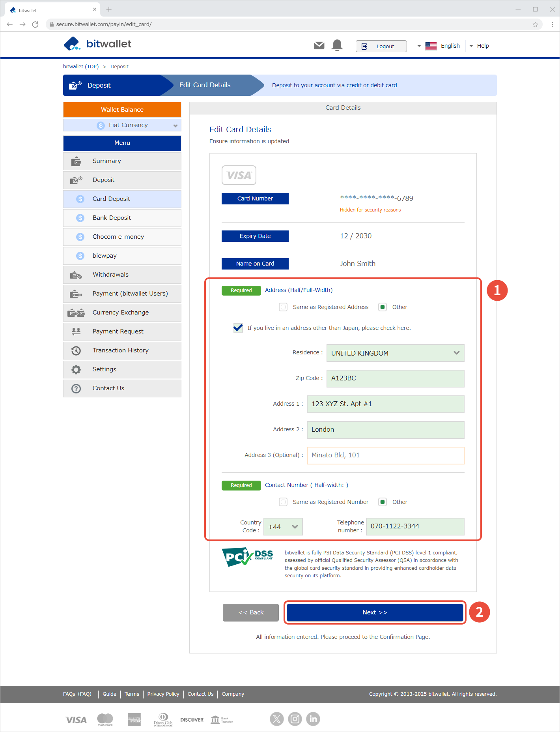Image resolution: width=560 pixels, height=732 pixels.
Task: Uncheck the address other than Japan checkbox
Action: tap(238, 328)
